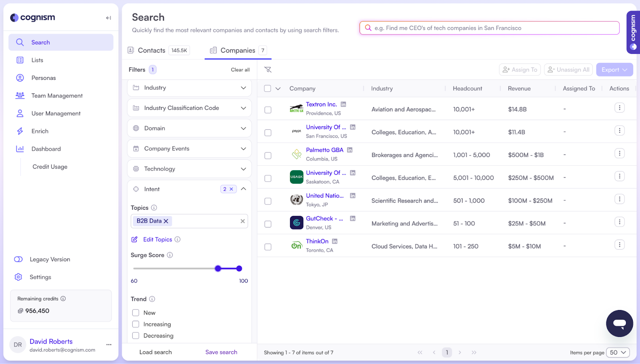Open Personas in the sidebar
Viewport: 640px width, 364px height.
pyautogui.click(x=44, y=78)
